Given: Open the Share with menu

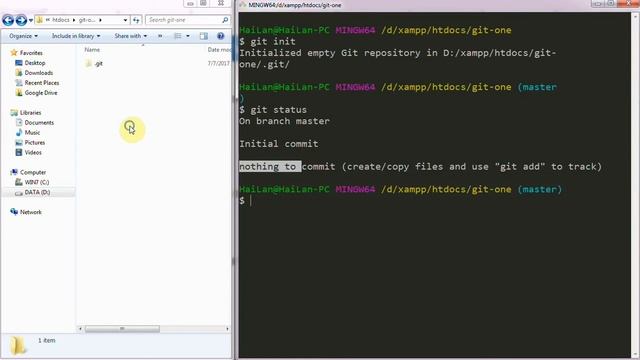Looking at the screenshot, I should (x=131, y=36).
